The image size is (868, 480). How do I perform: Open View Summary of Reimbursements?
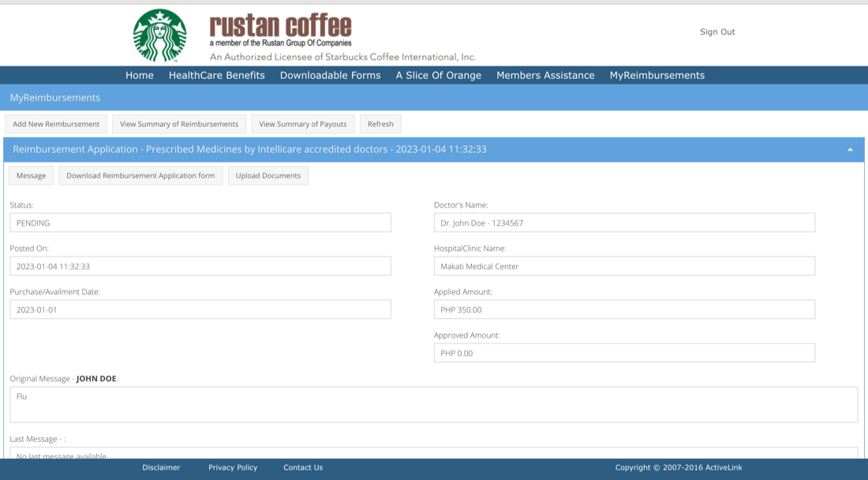click(179, 124)
